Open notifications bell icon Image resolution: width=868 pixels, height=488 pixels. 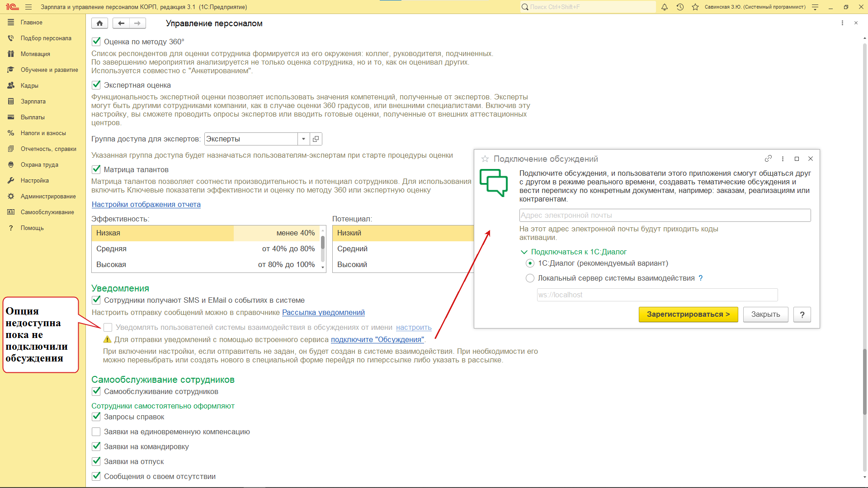665,7
